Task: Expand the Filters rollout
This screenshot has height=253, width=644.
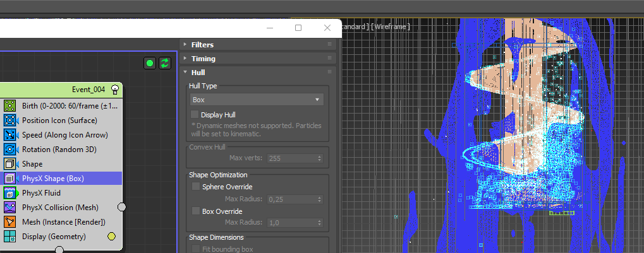Action: click(202, 45)
